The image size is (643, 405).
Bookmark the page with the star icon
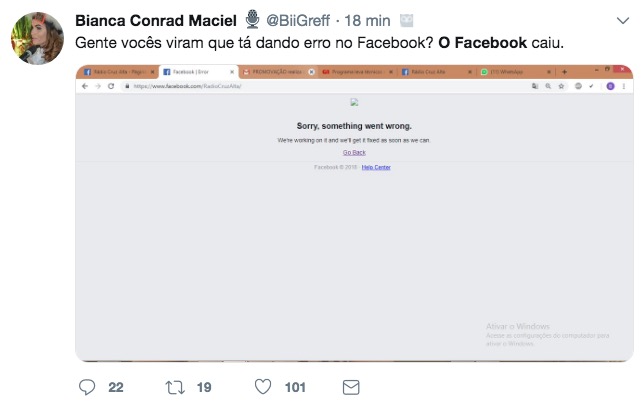562,87
